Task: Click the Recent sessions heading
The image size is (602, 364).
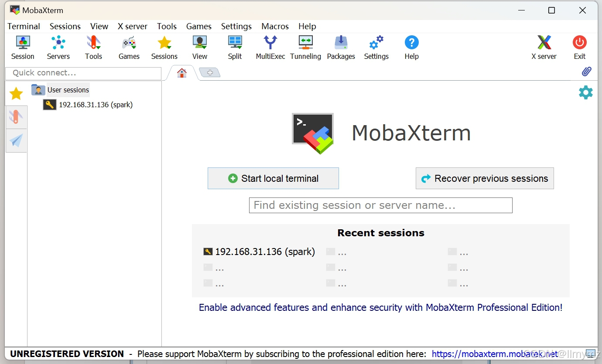Action: pos(381,233)
